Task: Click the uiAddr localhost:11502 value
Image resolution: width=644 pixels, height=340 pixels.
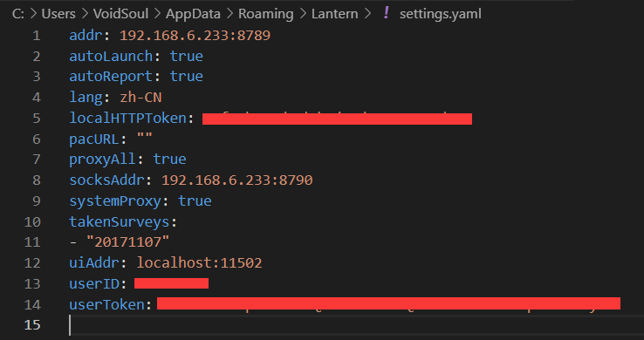Action: (x=199, y=263)
